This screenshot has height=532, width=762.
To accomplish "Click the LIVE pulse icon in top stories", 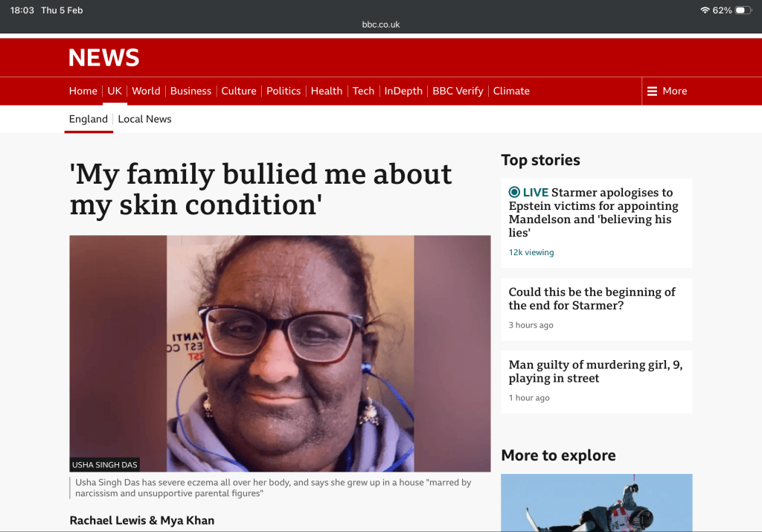I will (514, 193).
